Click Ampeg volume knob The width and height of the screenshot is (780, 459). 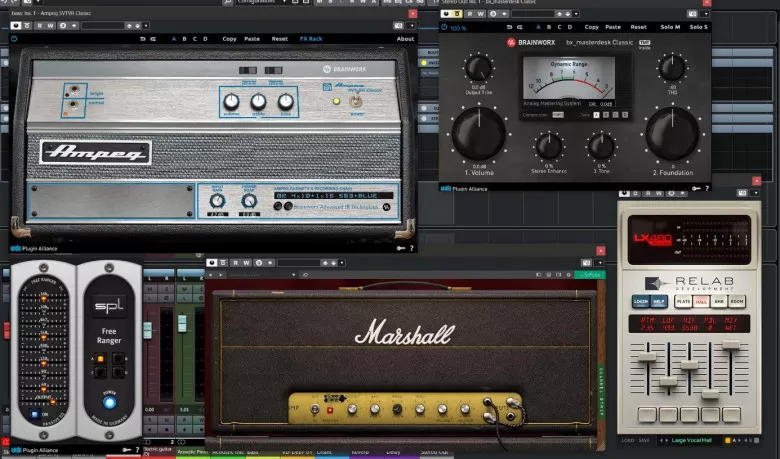click(x=231, y=102)
